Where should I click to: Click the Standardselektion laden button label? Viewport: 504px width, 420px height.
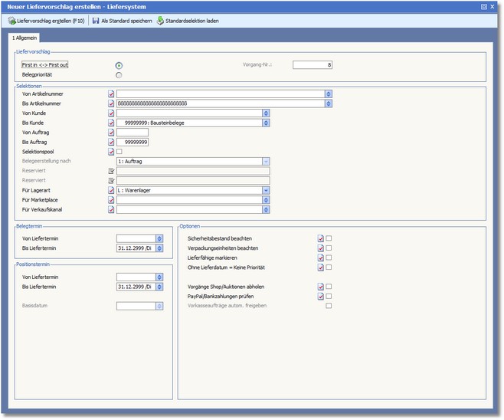coord(192,21)
